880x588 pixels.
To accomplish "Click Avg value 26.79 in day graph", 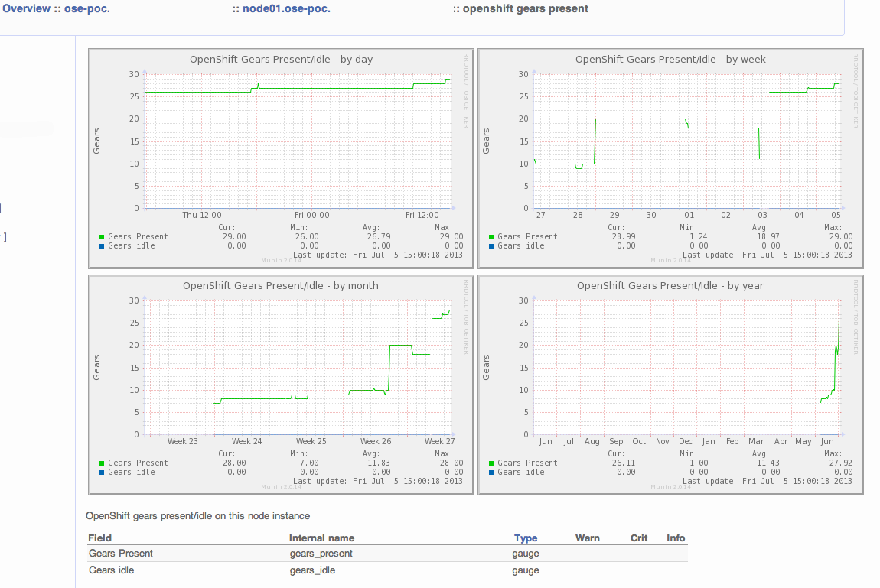I will click(x=379, y=237).
